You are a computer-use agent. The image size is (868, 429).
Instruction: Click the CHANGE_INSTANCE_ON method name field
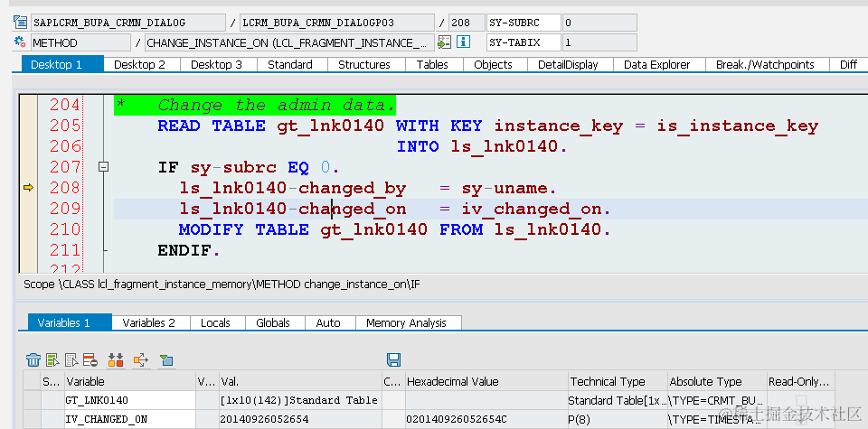point(289,42)
